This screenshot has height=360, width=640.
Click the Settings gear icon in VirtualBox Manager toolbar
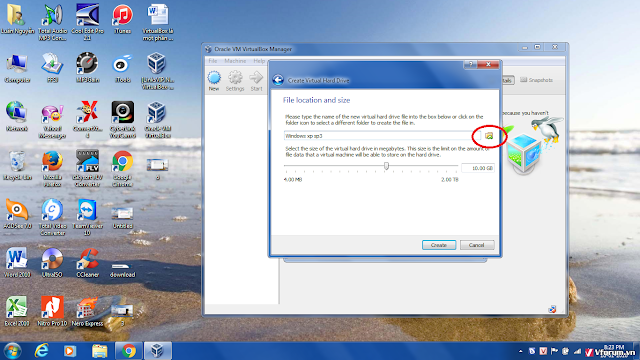point(235,80)
